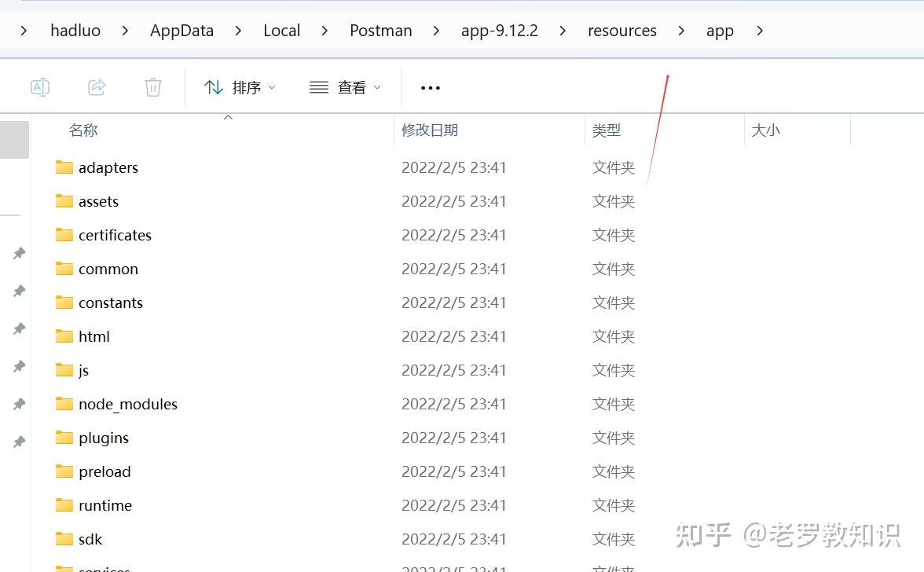The height and width of the screenshot is (572, 924).
Task: Sort by 修改日期 column header
Action: click(430, 130)
